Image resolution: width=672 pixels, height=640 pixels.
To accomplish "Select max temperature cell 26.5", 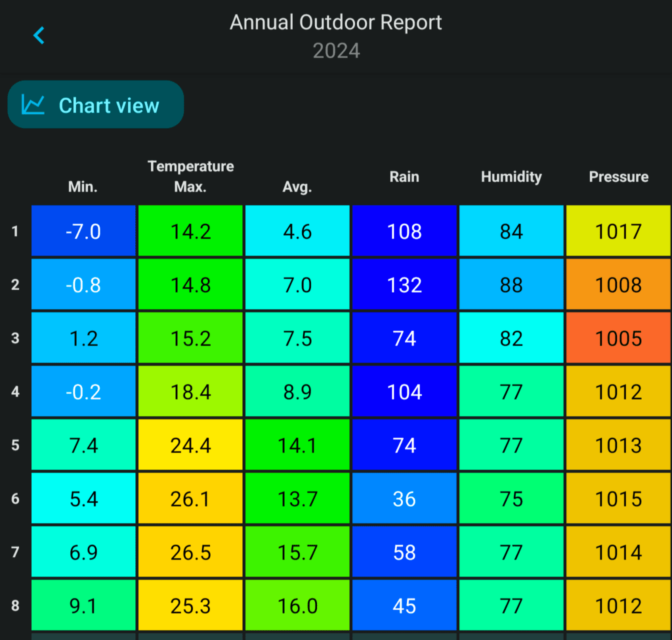I will click(x=190, y=552).
